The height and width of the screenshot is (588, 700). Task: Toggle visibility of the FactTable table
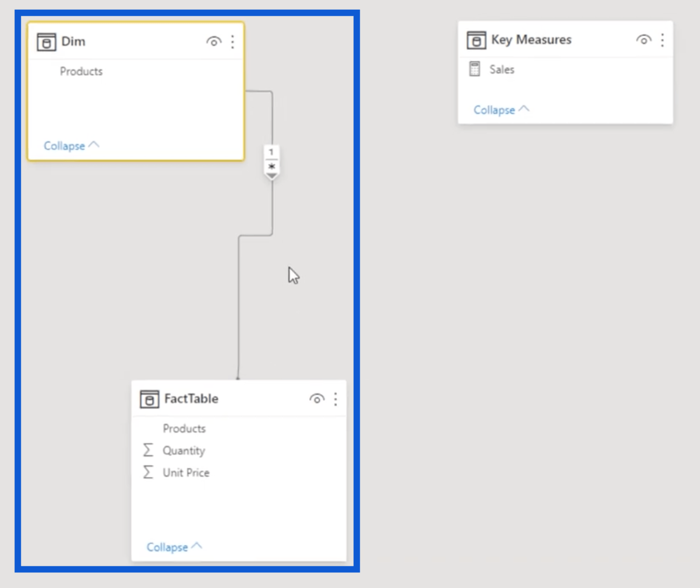tap(317, 399)
